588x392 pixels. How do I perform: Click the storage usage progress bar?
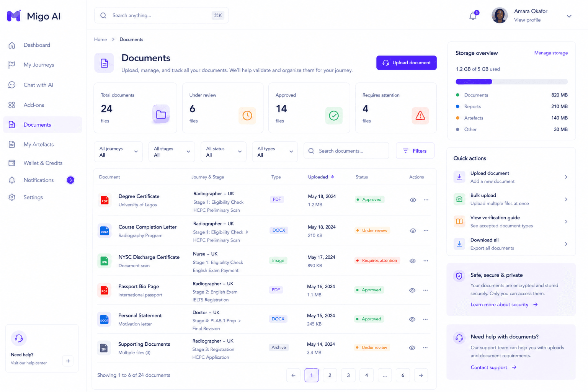pyautogui.click(x=511, y=82)
